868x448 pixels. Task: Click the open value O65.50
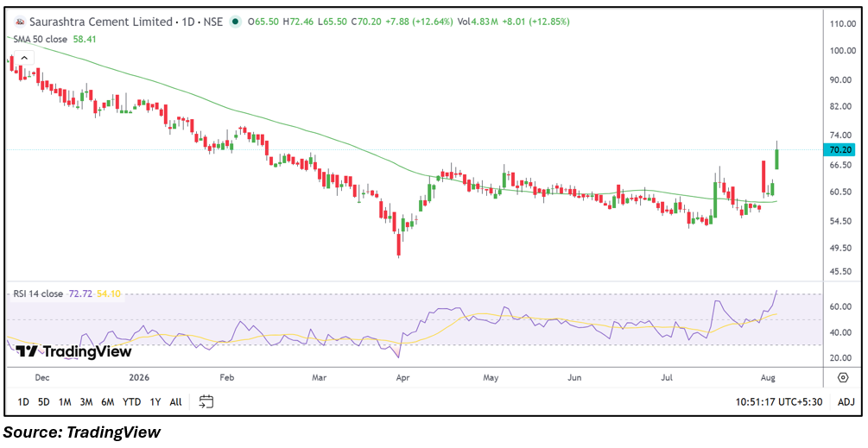click(263, 22)
